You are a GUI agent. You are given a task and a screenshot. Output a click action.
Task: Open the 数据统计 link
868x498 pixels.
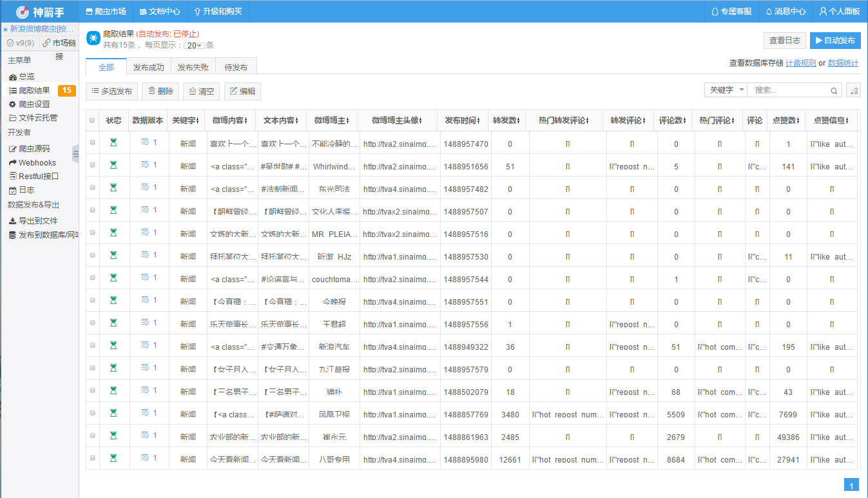843,63
